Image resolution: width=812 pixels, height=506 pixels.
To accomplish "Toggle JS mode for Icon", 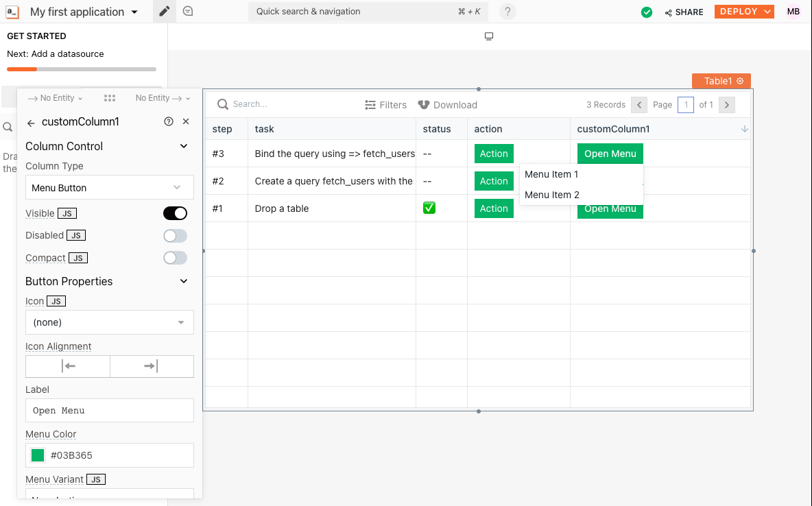I will [x=56, y=301].
